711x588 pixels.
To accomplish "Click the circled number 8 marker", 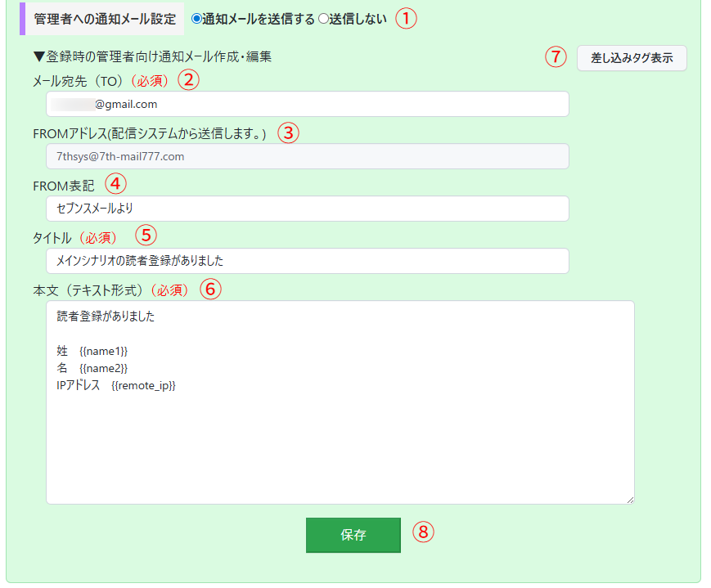I will tap(423, 532).
